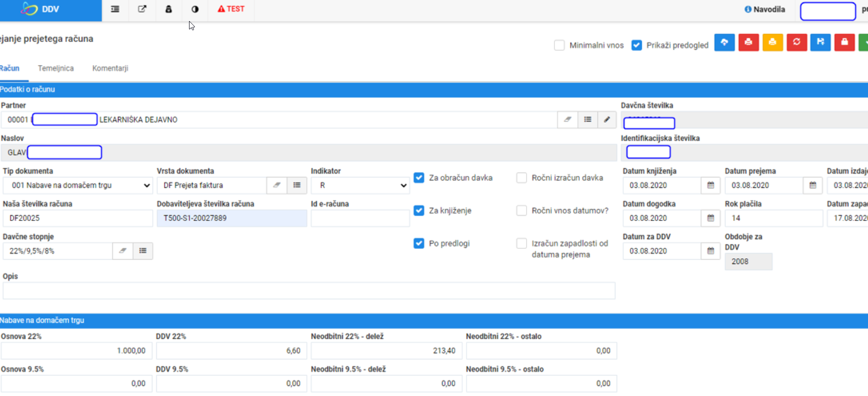Toggle the contrast half-circle icon

[x=195, y=9]
